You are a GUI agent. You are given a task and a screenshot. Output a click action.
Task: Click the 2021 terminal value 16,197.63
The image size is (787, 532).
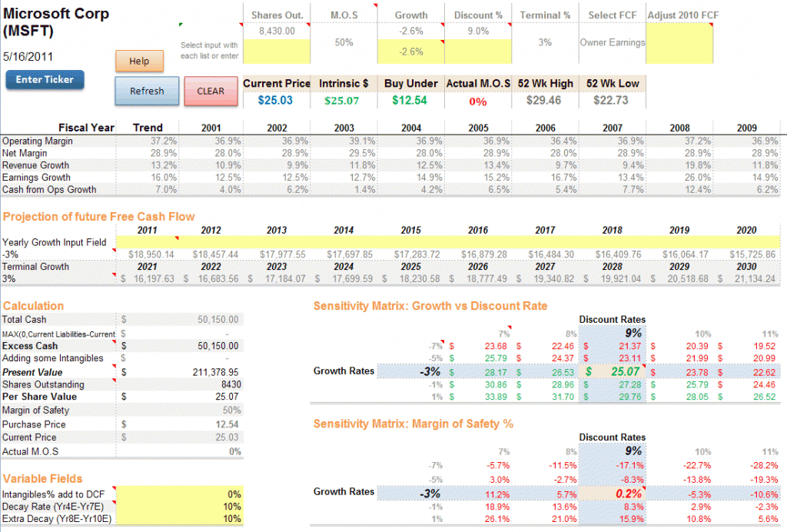point(154,278)
